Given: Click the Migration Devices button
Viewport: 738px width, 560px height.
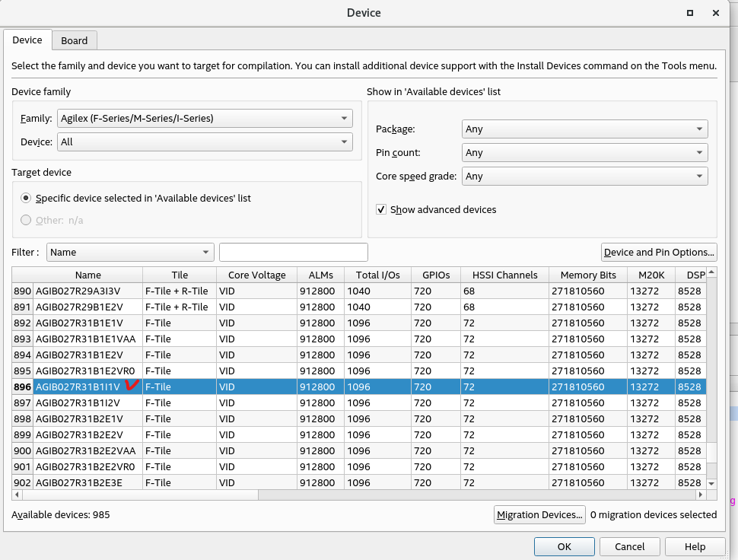Looking at the screenshot, I should pyautogui.click(x=539, y=515).
